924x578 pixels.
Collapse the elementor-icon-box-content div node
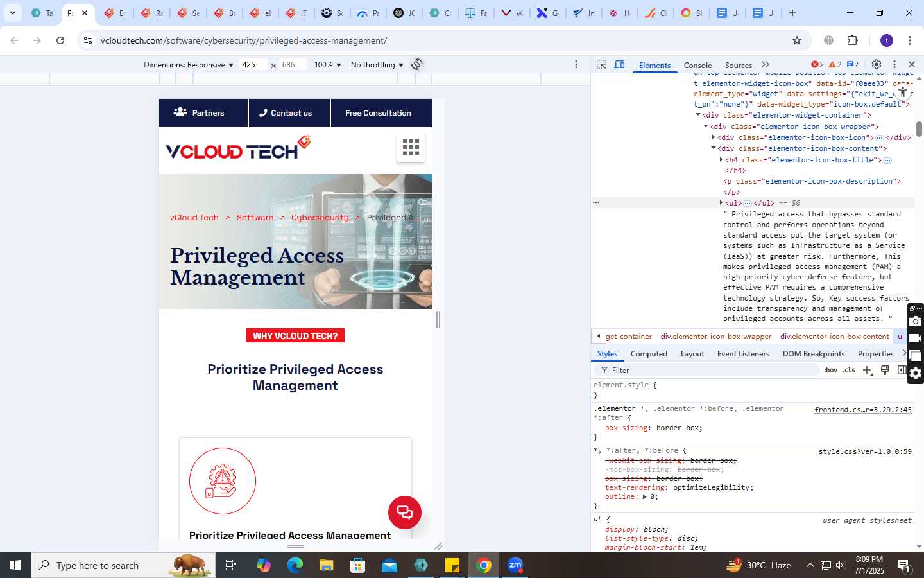[x=714, y=148]
